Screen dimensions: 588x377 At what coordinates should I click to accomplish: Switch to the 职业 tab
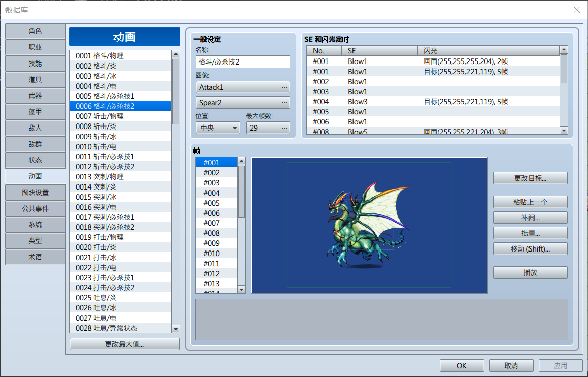(35, 47)
